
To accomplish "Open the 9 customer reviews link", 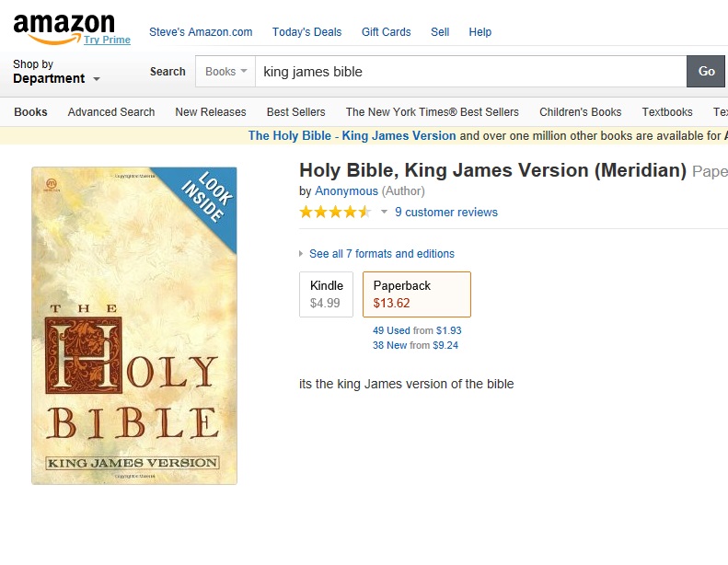I will tap(445, 213).
